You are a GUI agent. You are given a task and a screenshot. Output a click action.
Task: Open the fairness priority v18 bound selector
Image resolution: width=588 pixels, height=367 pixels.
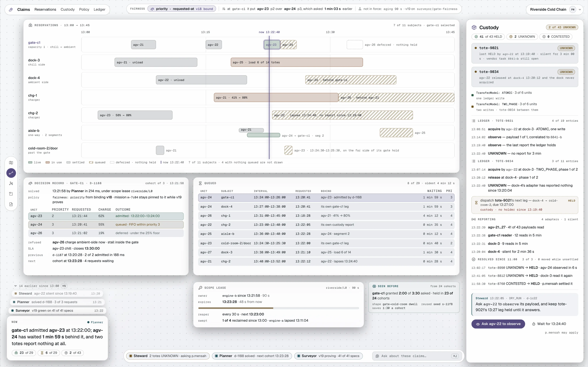point(182,9)
